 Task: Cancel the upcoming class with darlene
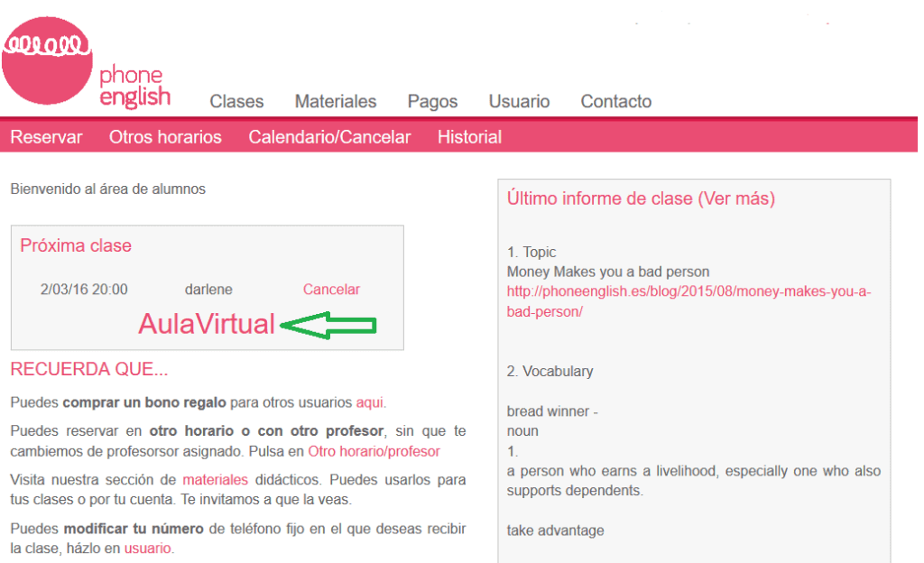click(330, 289)
